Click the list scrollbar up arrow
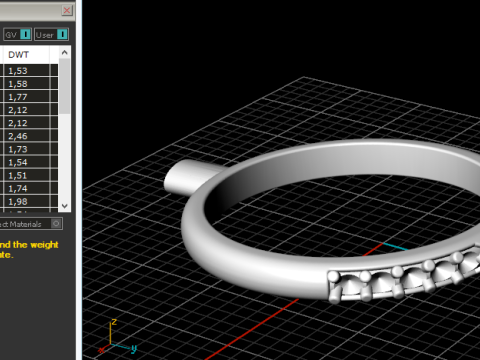The width and height of the screenshot is (480, 360). pyautogui.click(x=65, y=53)
